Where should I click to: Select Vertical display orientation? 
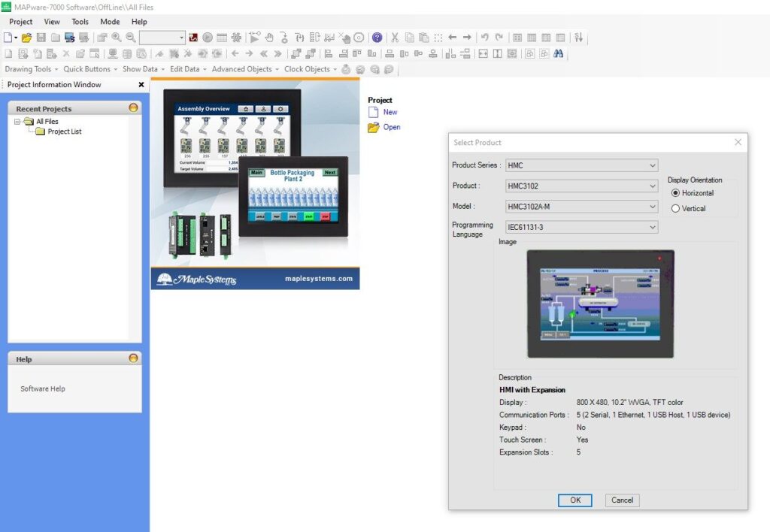(675, 209)
